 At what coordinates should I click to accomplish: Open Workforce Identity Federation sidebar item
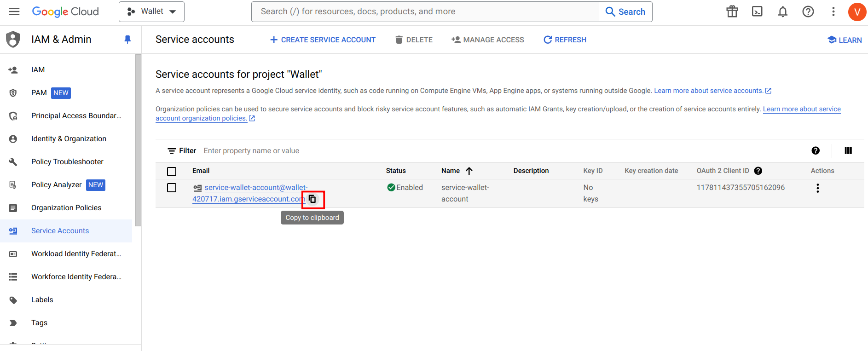66,277
